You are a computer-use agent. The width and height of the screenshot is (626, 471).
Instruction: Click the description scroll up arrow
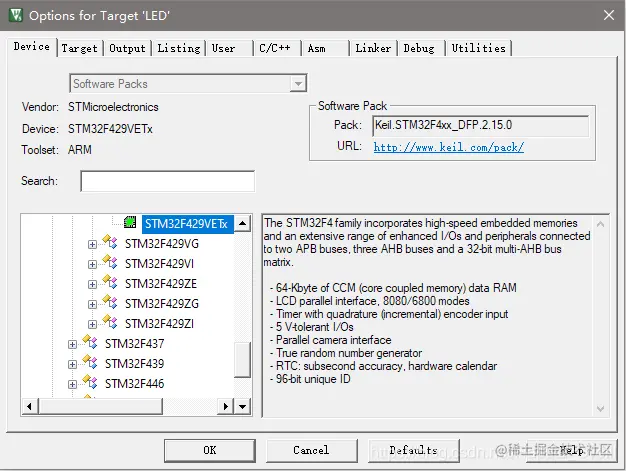[600, 224]
